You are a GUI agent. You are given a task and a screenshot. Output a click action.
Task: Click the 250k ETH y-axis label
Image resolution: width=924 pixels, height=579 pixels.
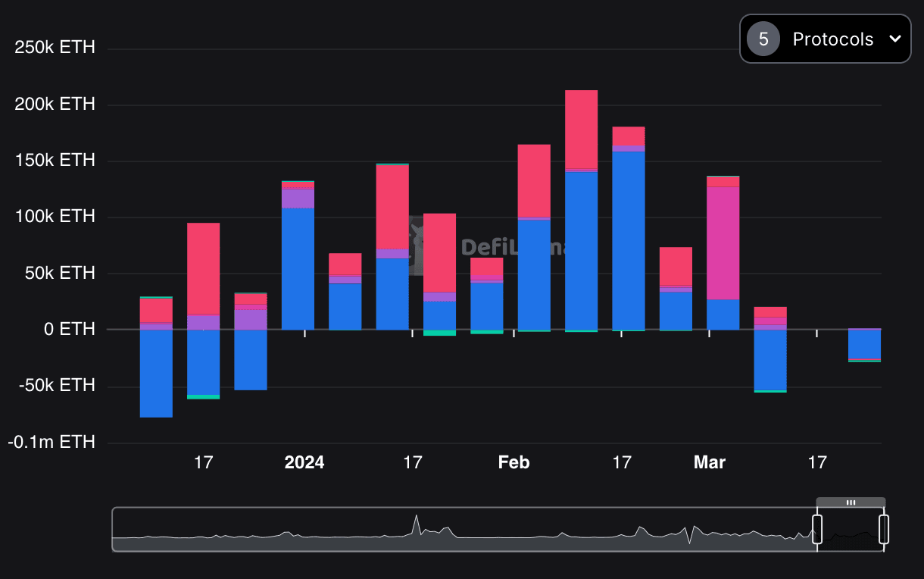pyautogui.click(x=55, y=48)
